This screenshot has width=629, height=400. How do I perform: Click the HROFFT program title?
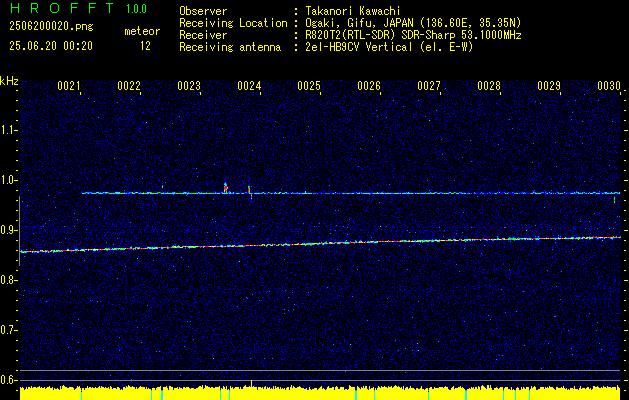(62, 8)
